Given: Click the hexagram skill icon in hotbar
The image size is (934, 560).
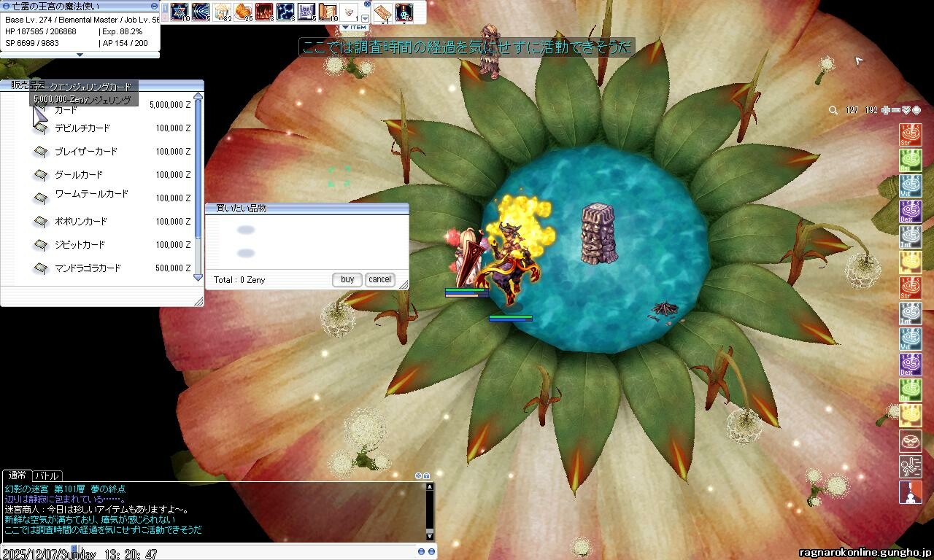Looking at the screenshot, I should pyautogui.click(x=180, y=12).
